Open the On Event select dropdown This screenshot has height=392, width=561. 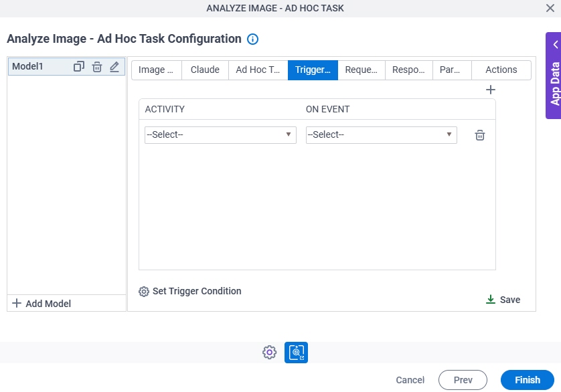382,135
